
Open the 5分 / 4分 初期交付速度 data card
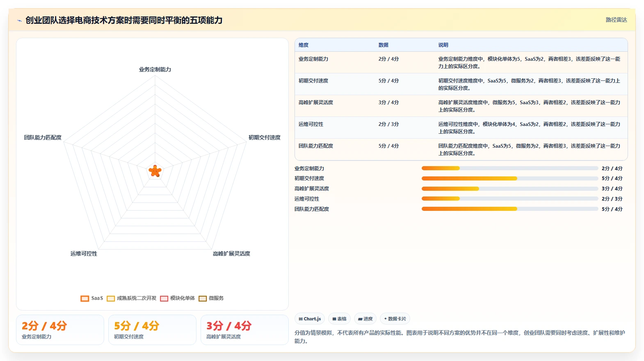tap(152, 330)
